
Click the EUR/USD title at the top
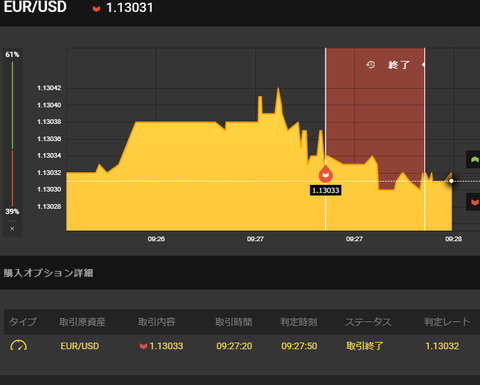(x=35, y=7)
